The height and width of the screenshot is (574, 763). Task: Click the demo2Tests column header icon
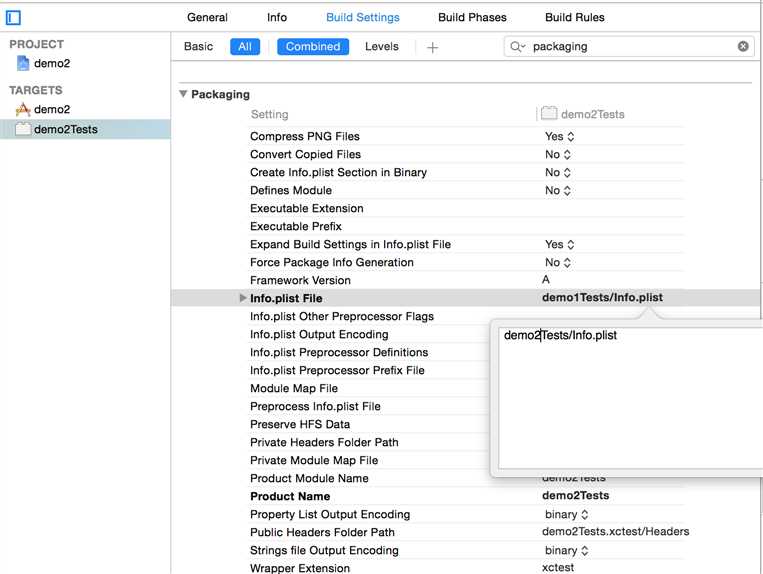(x=549, y=114)
